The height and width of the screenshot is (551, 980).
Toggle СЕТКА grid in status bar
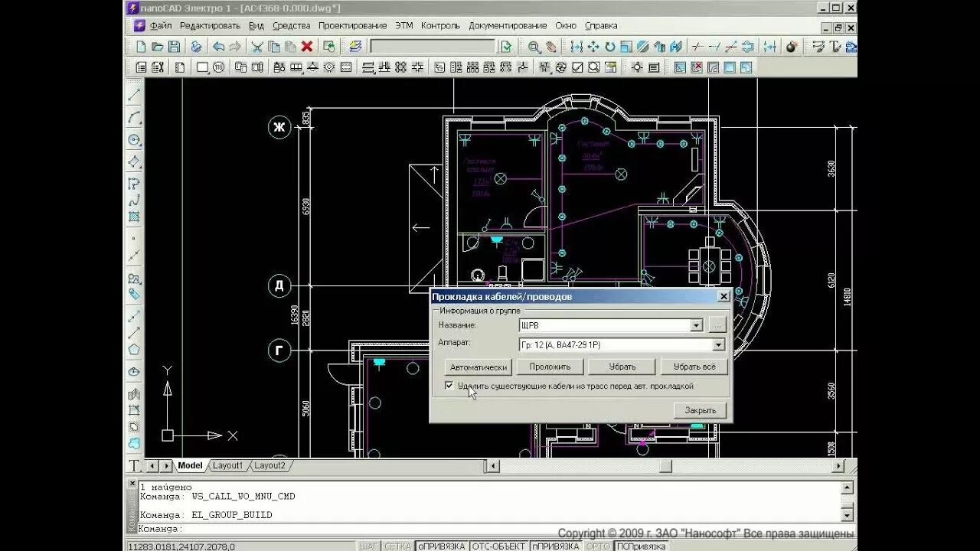(x=397, y=546)
